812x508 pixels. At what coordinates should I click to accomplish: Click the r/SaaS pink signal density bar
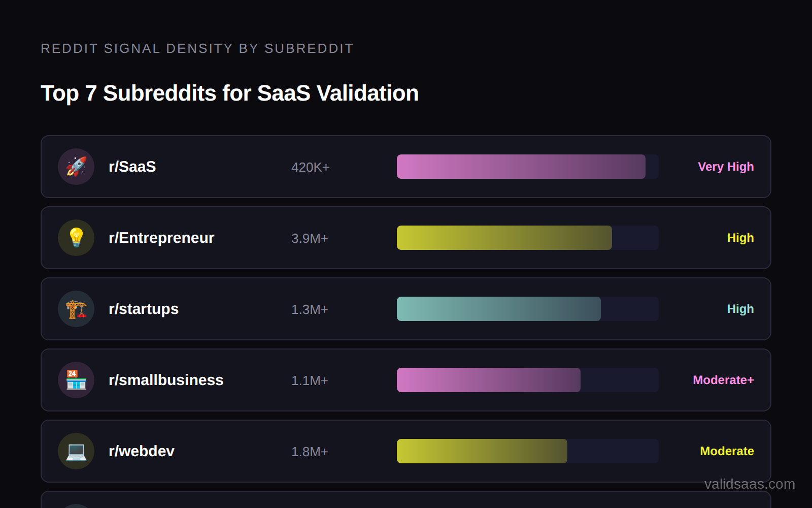point(520,167)
